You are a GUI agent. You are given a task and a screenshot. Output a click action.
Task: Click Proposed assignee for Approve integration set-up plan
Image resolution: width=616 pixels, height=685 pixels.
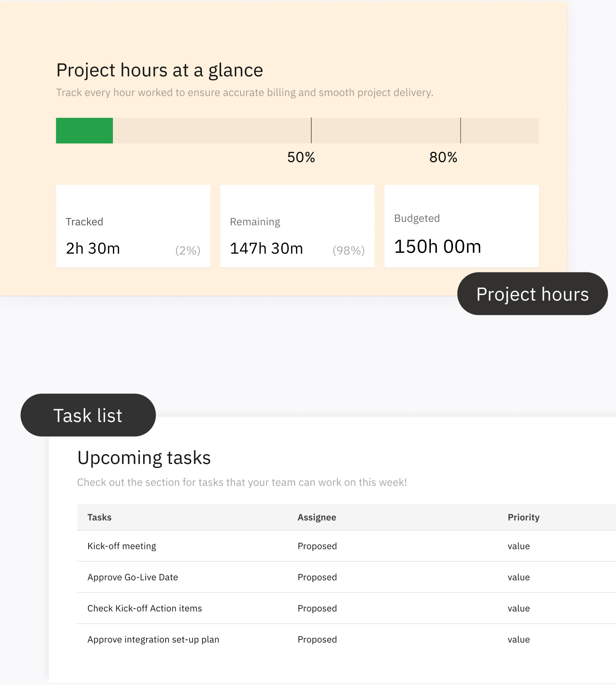coord(317,640)
